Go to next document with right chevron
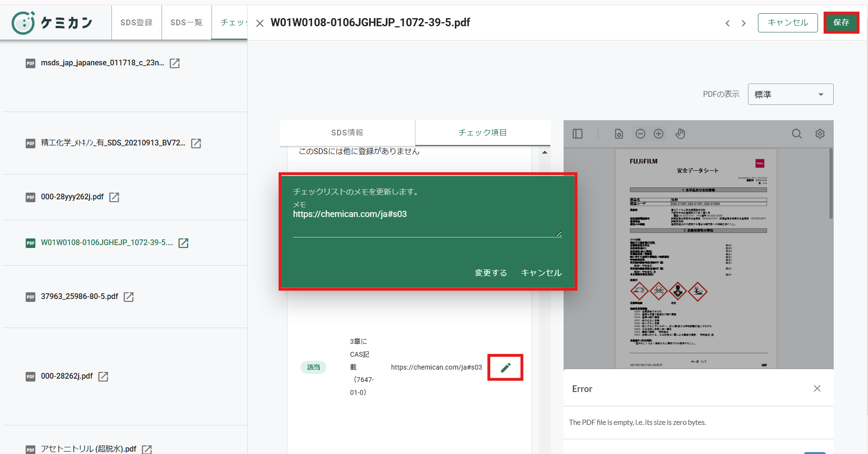The image size is (868, 454). coord(744,23)
